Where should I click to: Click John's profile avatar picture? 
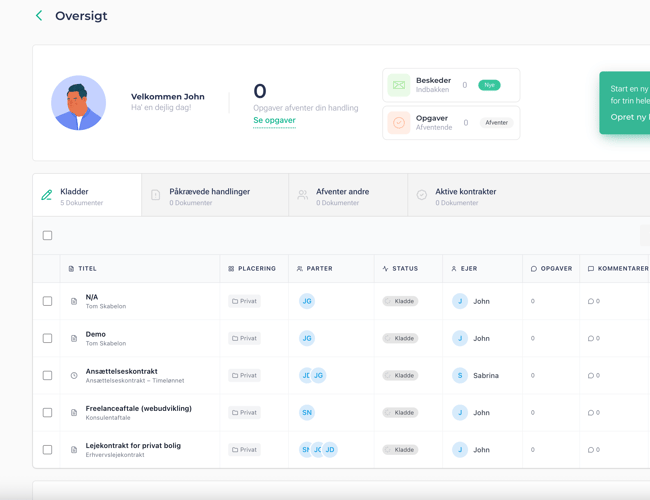click(78, 103)
